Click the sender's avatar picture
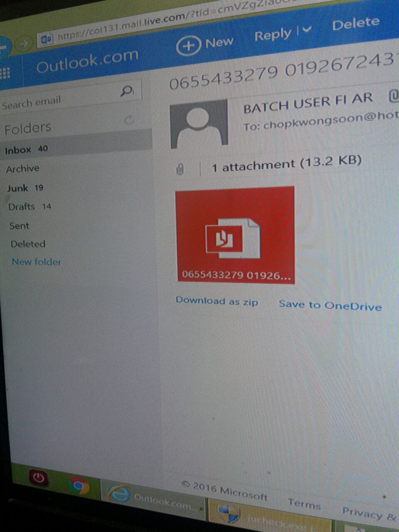The width and height of the screenshot is (399, 532). click(x=199, y=124)
